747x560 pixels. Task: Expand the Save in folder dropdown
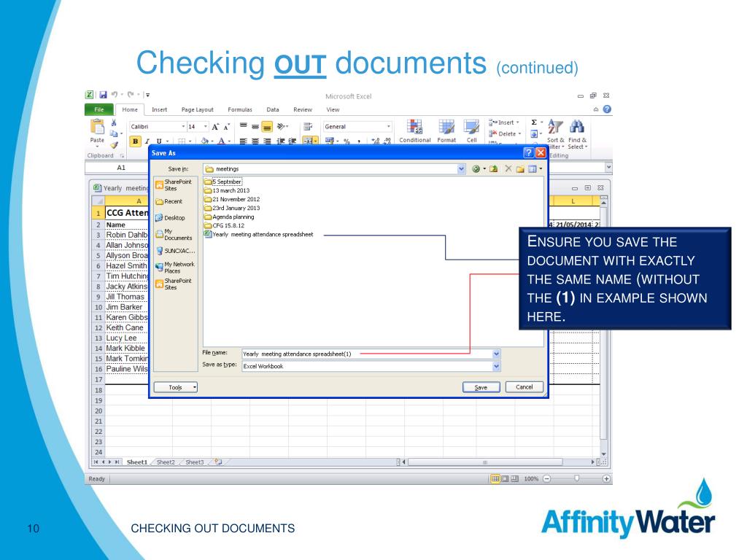[461, 169]
